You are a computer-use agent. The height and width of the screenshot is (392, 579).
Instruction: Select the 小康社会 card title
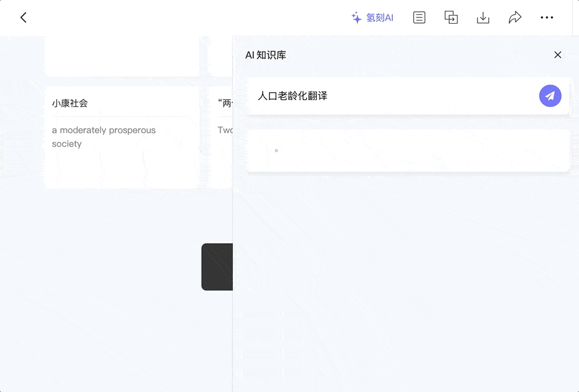point(70,103)
